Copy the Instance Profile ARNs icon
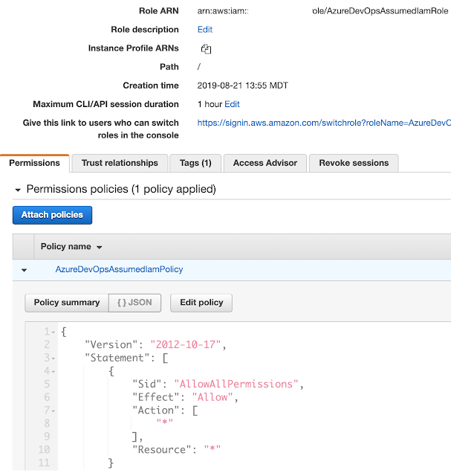The height and width of the screenshot is (476, 451). 207,49
